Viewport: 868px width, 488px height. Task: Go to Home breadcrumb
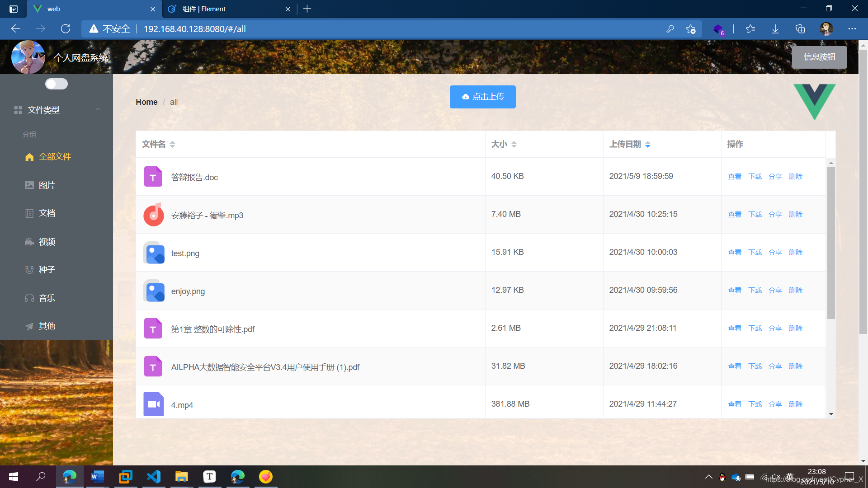point(146,102)
